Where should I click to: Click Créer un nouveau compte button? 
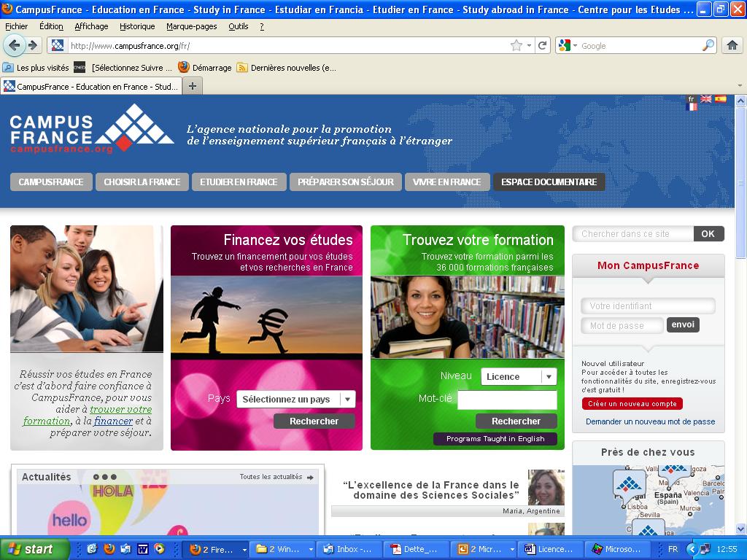point(632,404)
